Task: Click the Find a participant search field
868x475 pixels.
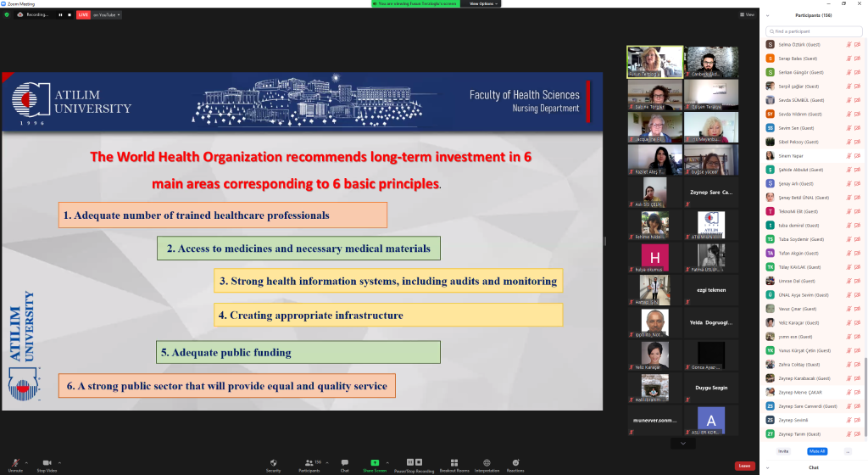Action: point(813,31)
